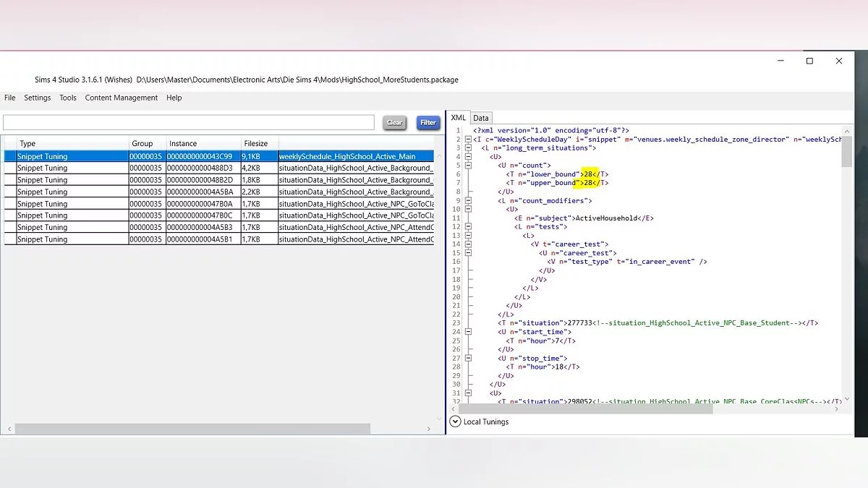Viewport: 868px width, 488px height.
Task: Open the File menu
Action: 10,98
